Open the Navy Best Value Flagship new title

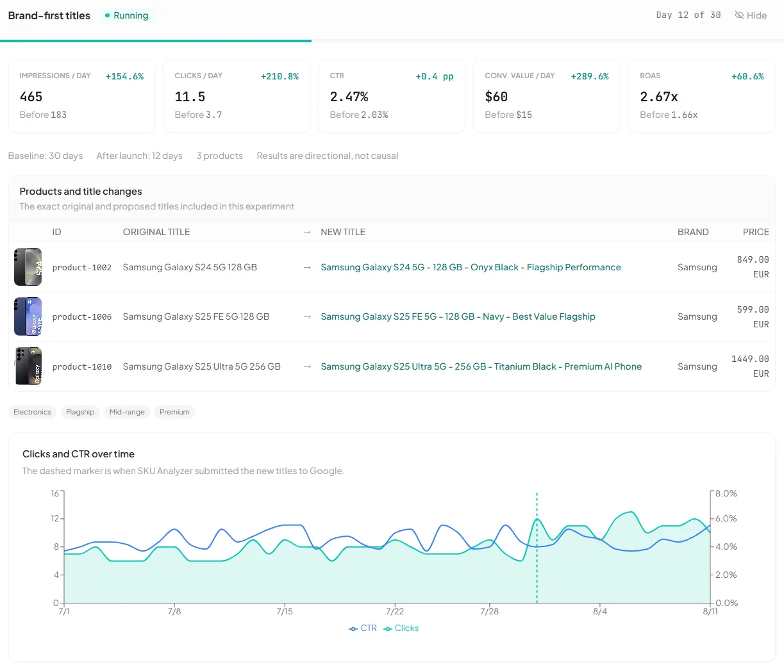point(458,316)
